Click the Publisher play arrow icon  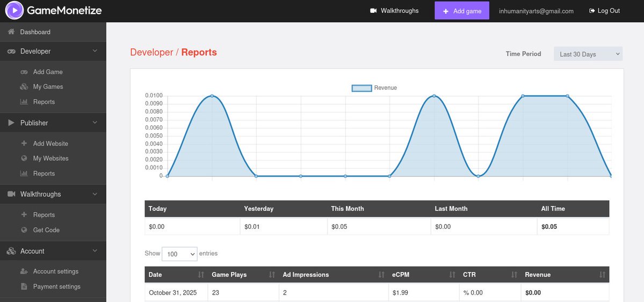pos(11,123)
